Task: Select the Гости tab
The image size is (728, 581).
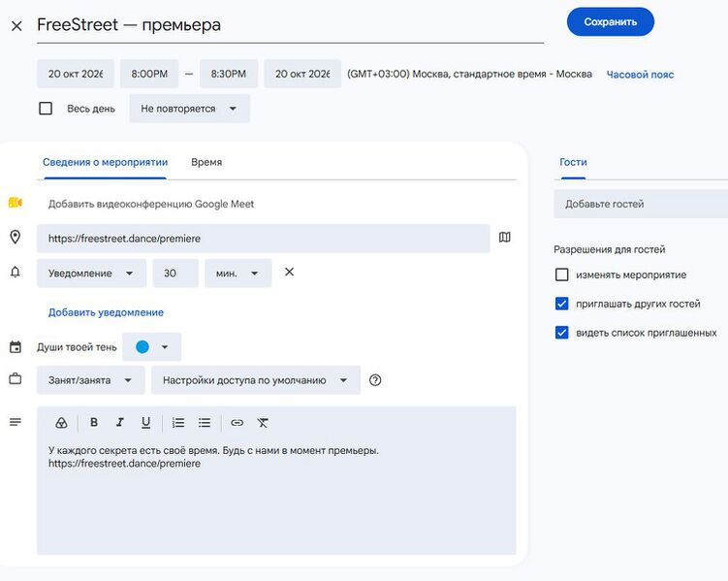Action: (x=573, y=162)
